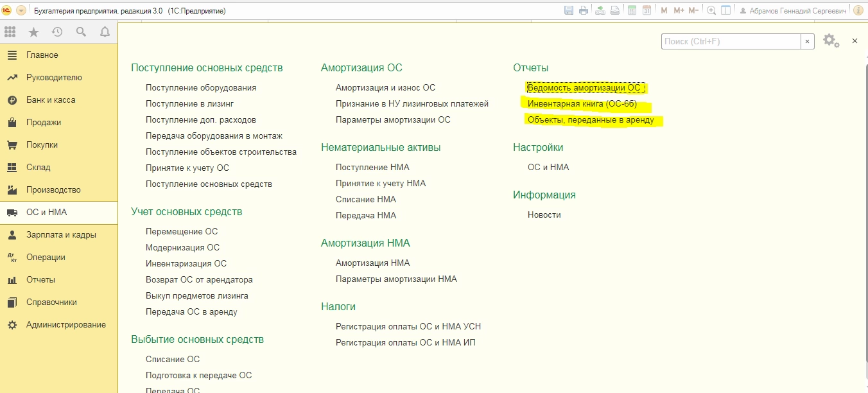Click the search magnifier icon in tool panel
The height and width of the screenshot is (393, 868).
tap(81, 32)
